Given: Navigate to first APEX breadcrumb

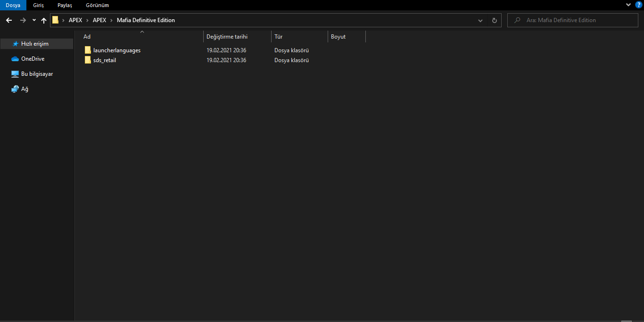Looking at the screenshot, I should click(75, 20).
